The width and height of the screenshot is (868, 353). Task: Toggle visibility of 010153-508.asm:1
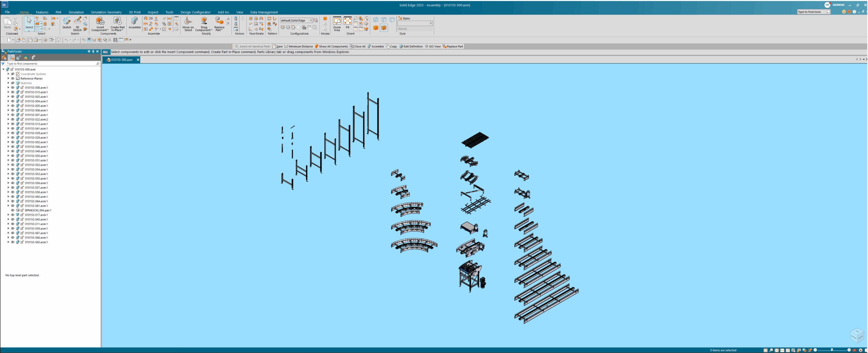(13, 87)
